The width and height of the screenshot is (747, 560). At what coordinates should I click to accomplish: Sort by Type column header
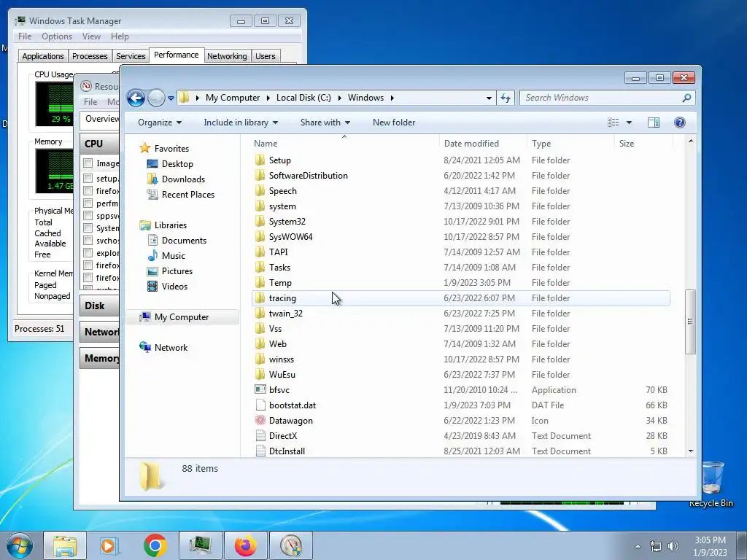pyautogui.click(x=541, y=144)
